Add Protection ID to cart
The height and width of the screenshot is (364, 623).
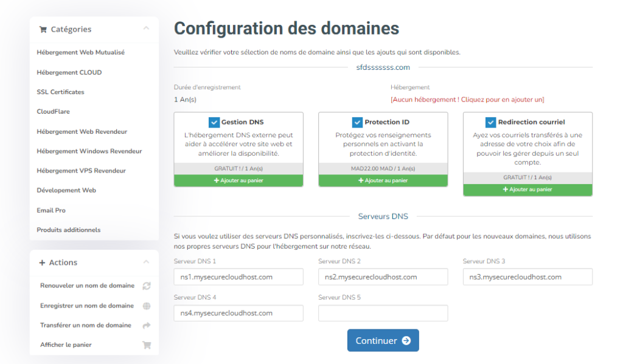383,180
